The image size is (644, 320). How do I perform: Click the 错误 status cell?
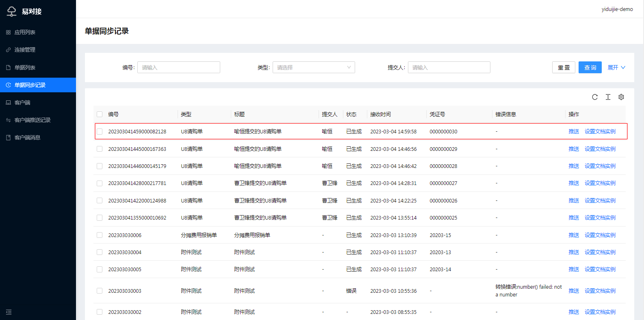(351, 291)
